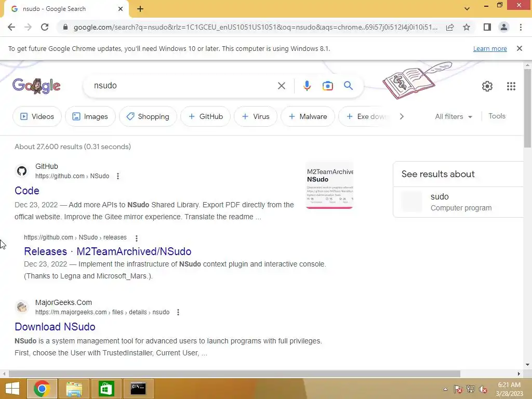Open the Windows Start button

click(12, 389)
